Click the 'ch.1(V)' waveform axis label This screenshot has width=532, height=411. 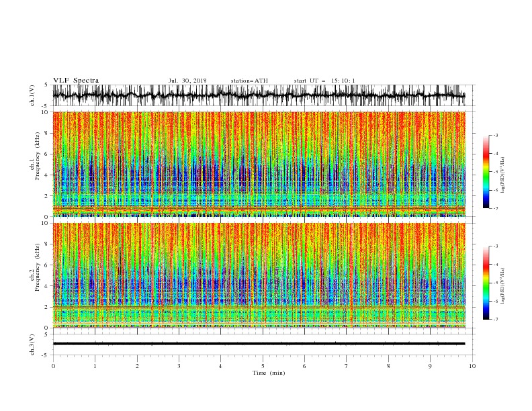pyautogui.click(x=32, y=95)
